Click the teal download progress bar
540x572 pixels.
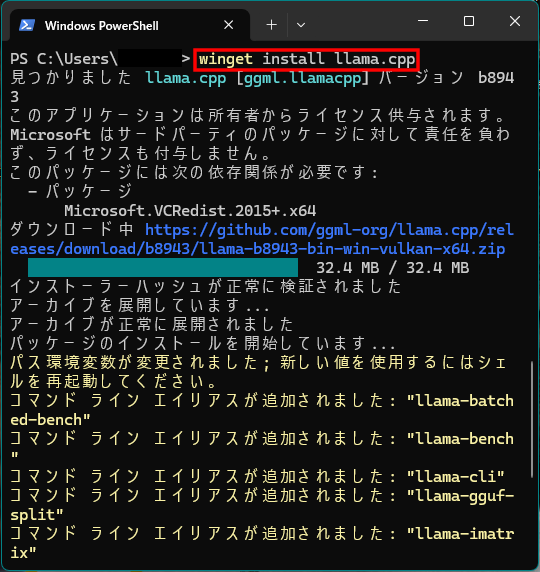163,268
